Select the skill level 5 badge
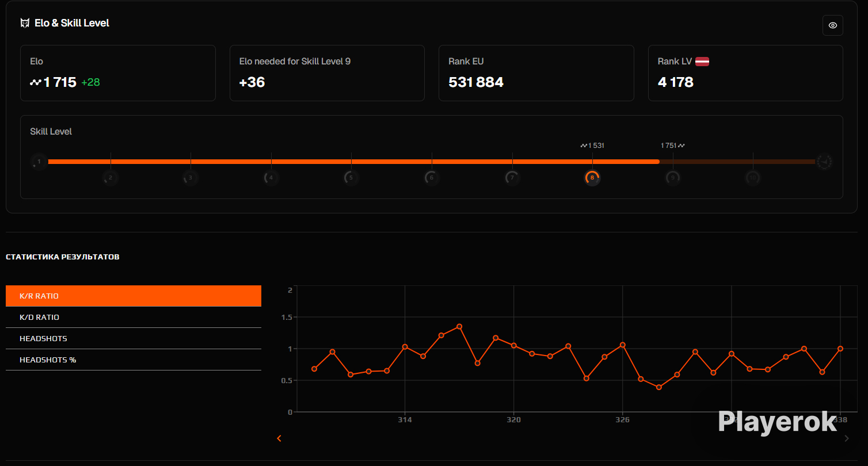This screenshot has height=466, width=868. 351,178
